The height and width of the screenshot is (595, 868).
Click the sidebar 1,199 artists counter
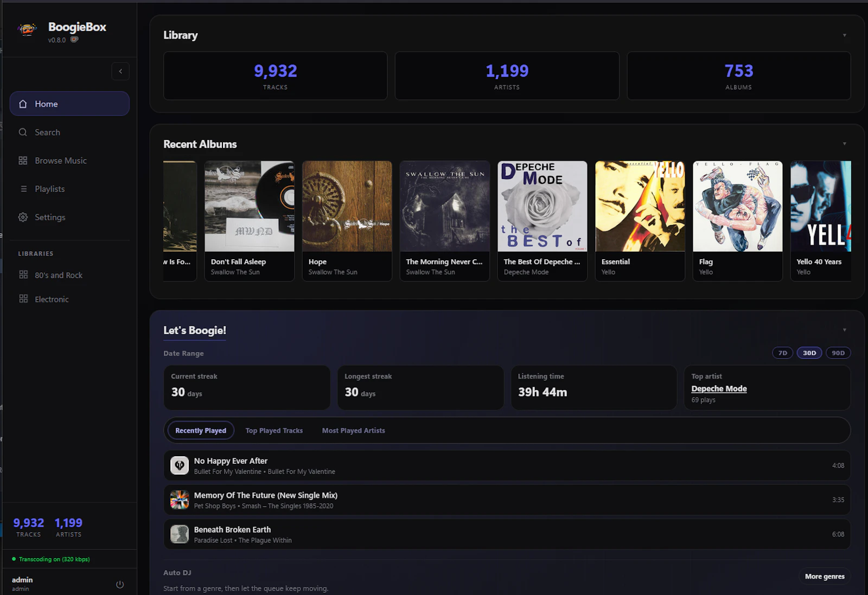pyautogui.click(x=68, y=527)
